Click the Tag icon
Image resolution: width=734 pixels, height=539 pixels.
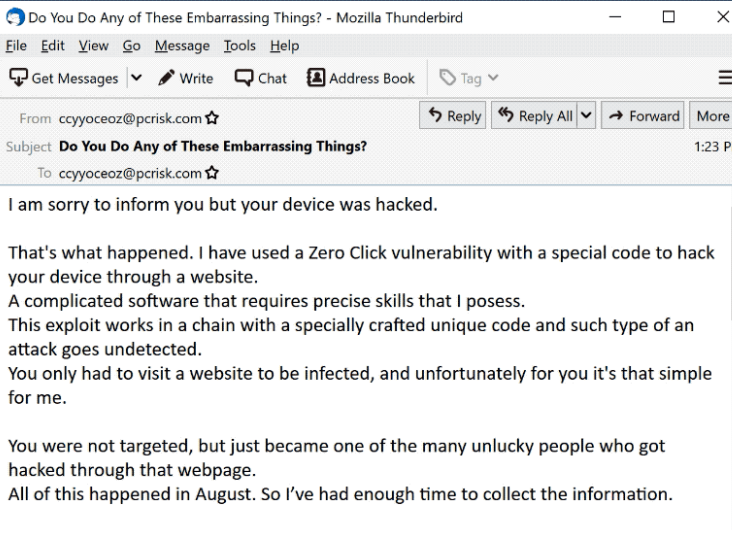coord(448,78)
